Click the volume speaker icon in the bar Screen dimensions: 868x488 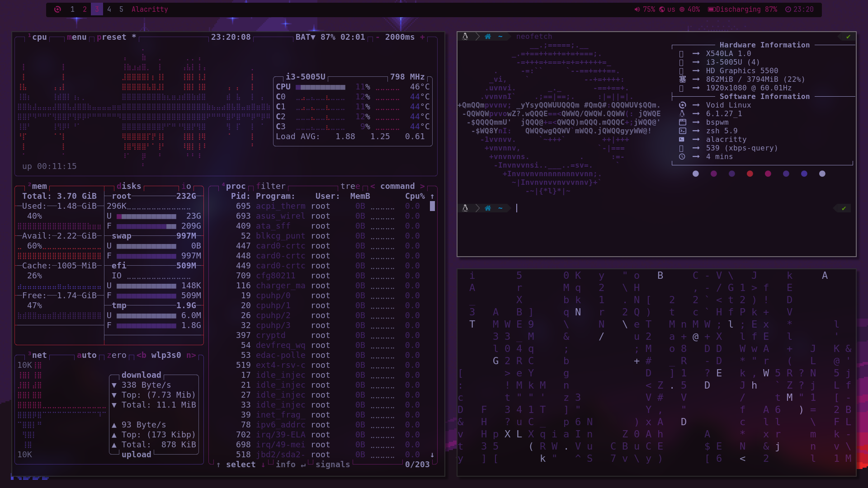coord(637,9)
